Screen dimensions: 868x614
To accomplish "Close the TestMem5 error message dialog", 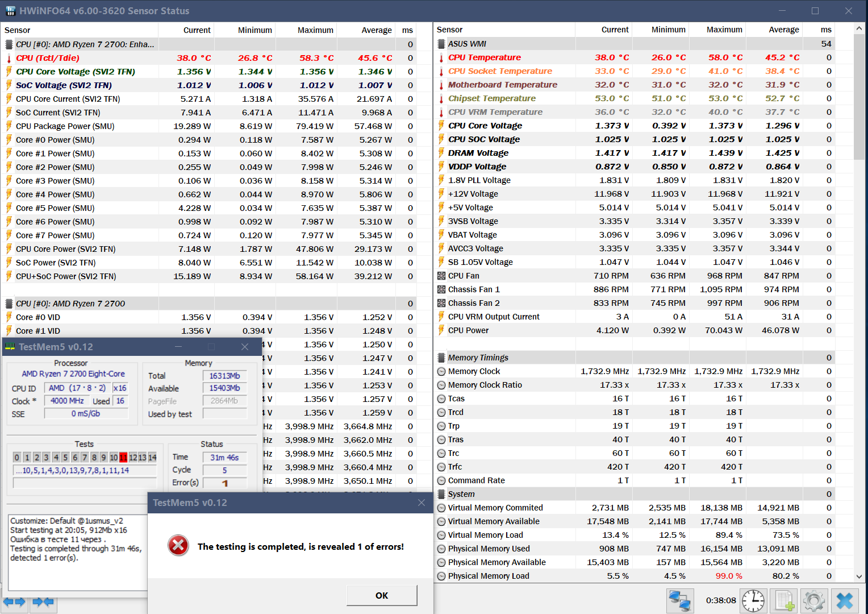I will click(x=422, y=503).
